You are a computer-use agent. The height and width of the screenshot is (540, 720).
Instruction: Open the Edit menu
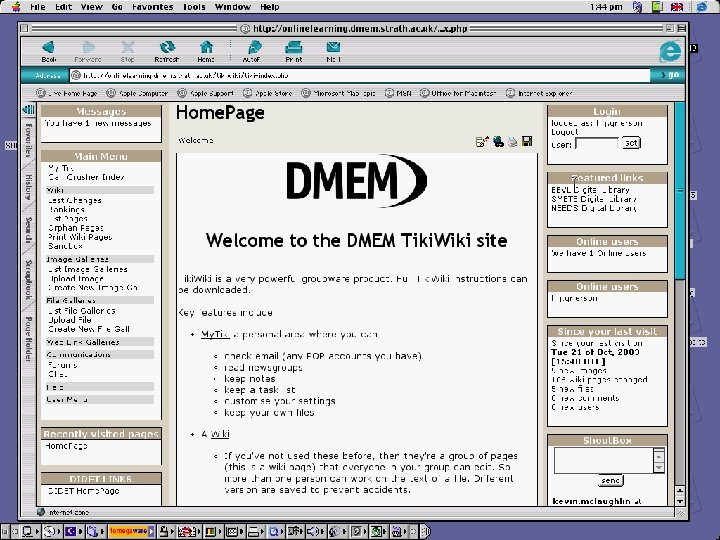63,7
